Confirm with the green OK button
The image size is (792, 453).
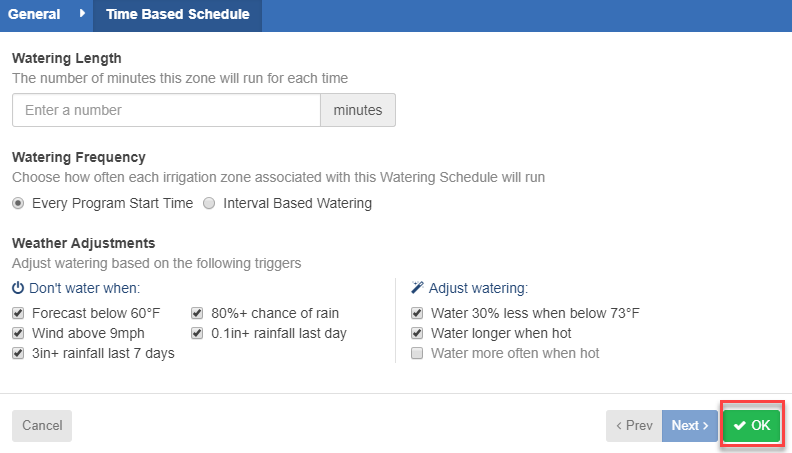pos(752,425)
